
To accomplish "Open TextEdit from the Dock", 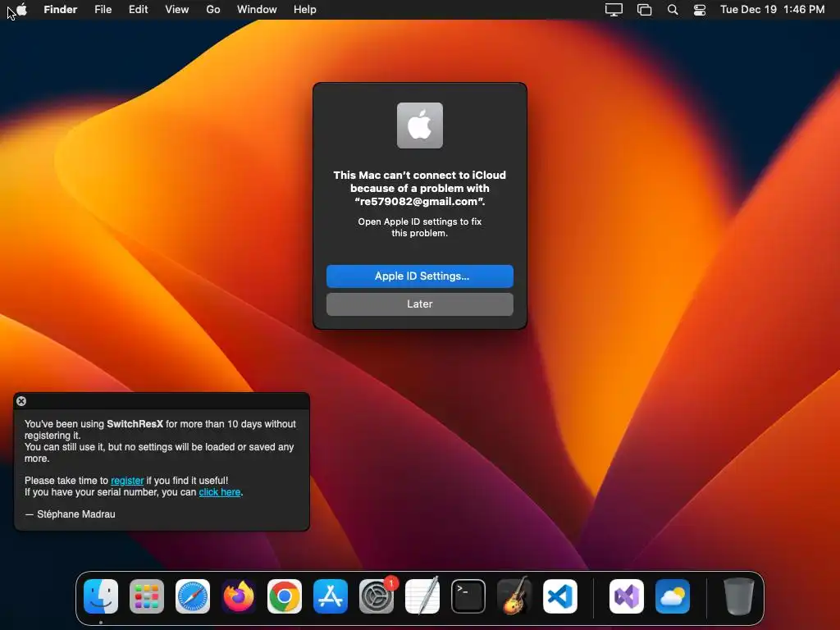I will (x=422, y=596).
